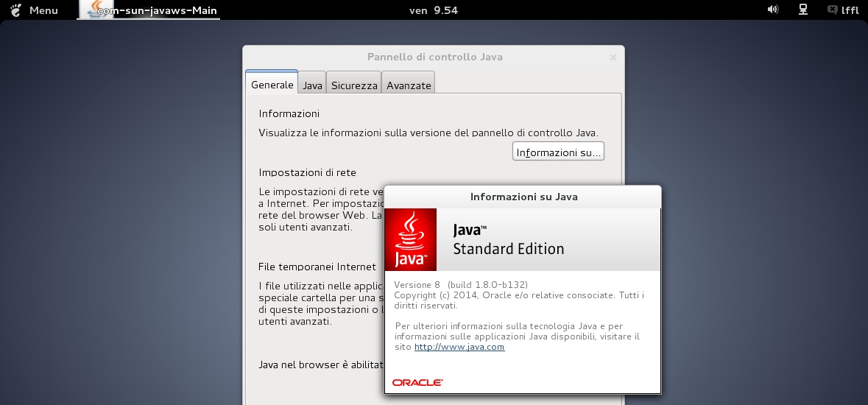Click Java nel browser è abilitato text
This screenshot has height=405, width=868.
tap(321, 364)
